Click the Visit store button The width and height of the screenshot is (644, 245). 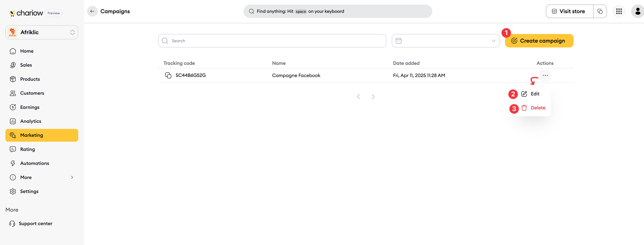tap(569, 11)
